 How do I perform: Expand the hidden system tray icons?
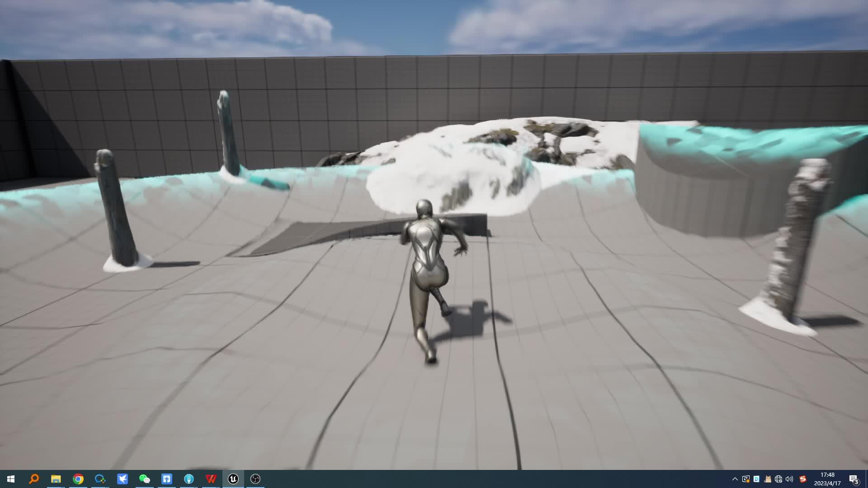[x=735, y=479]
